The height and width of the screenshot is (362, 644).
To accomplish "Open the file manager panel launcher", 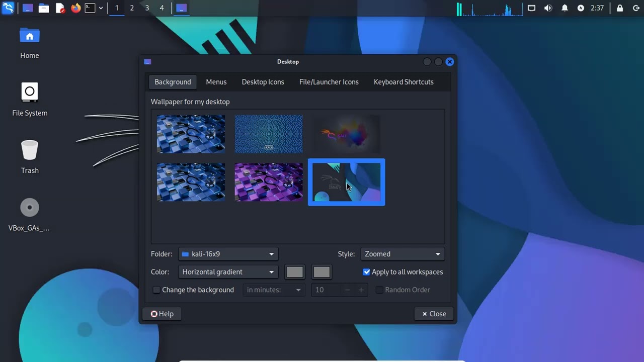I will pyautogui.click(x=44, y=8).
